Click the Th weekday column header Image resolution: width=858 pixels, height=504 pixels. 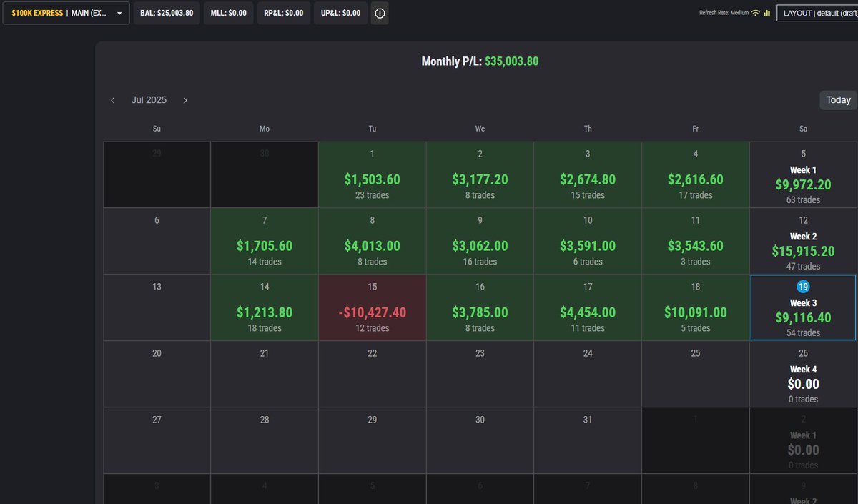(588, 129)
